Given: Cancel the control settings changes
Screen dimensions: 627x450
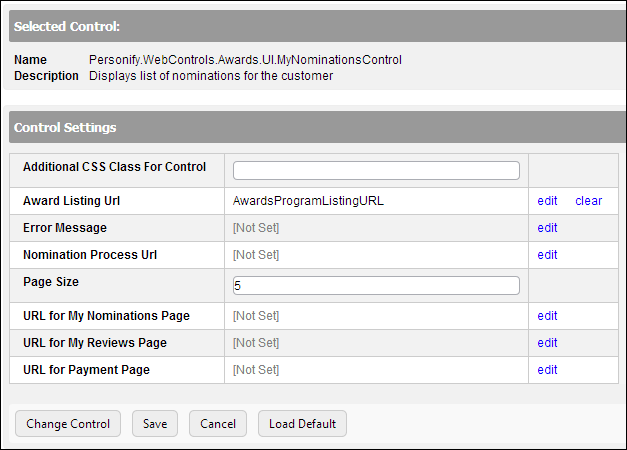Looking at the screenshot, I should tap(218, 424).
